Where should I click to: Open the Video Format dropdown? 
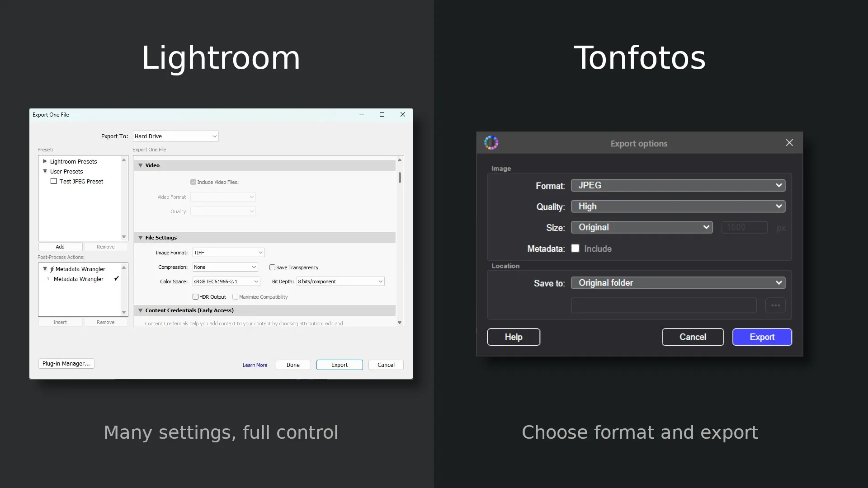pos(223,197)
